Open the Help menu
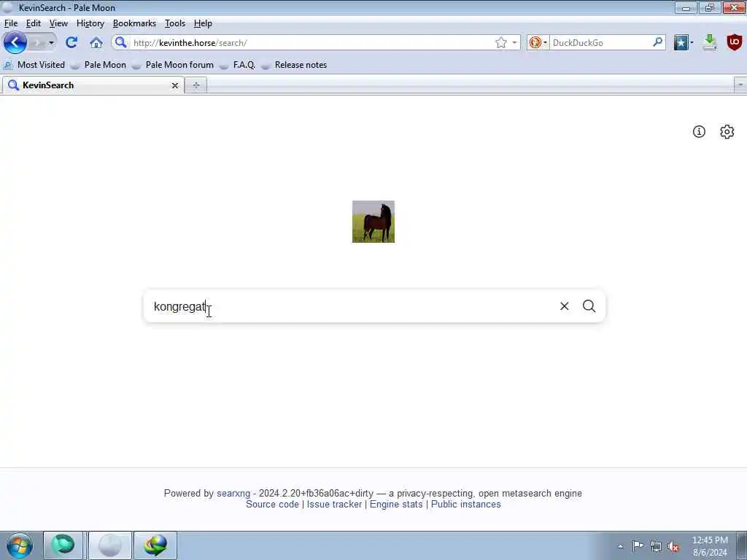This screenshot has height=560, width=747. coord(203,23)
